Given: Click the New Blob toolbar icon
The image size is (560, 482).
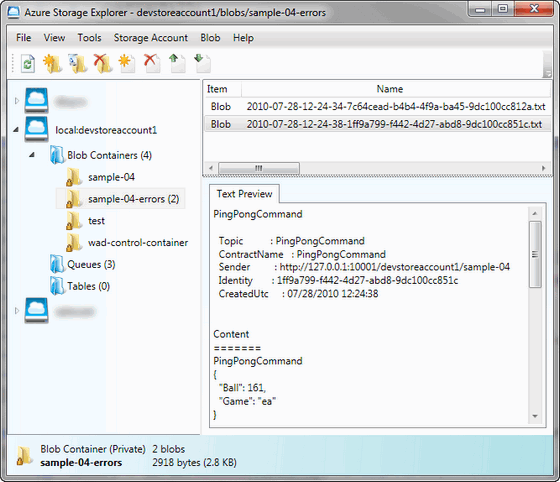Looking at the screenshot, I should click(x=127, y=64).
